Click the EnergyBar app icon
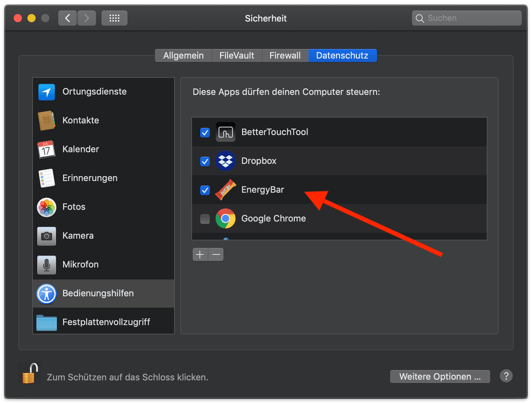 225,190
